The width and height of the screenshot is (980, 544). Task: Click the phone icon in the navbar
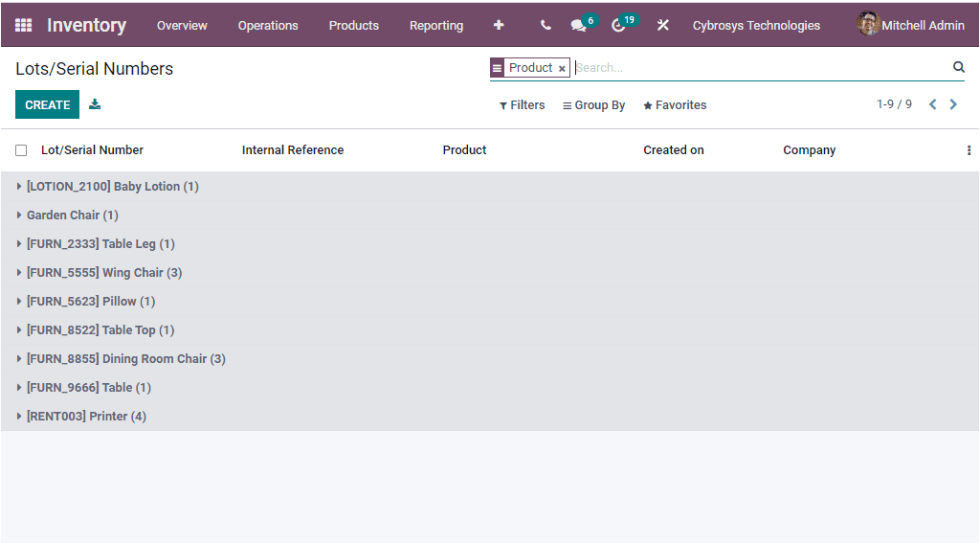pos(546,26)
